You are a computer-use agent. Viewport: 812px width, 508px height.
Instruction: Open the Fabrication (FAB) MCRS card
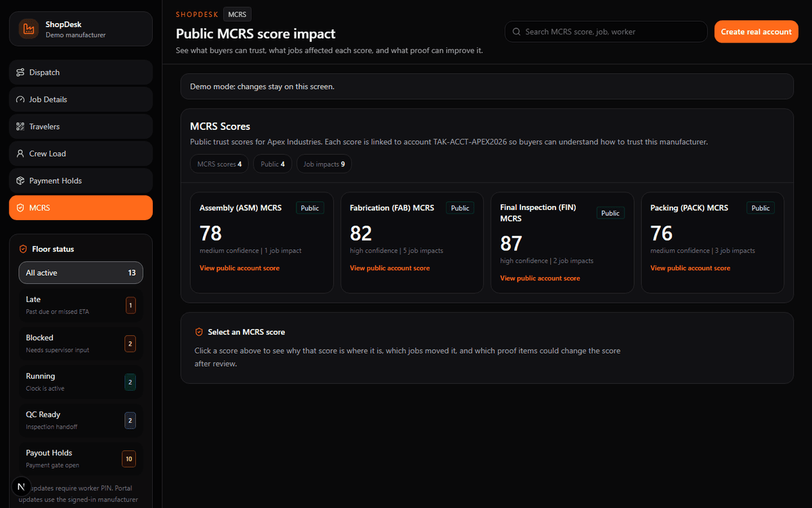pyautogui.click(x=412, y=242)
